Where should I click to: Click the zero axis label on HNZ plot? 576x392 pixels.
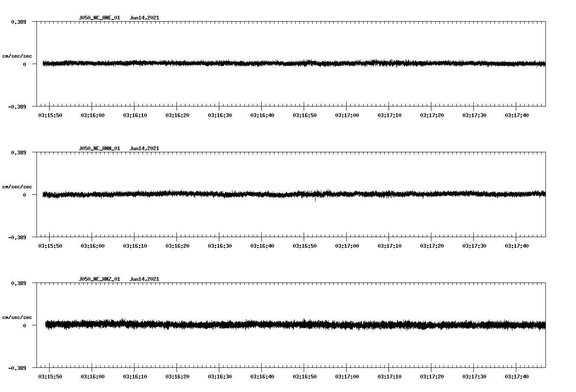[25, 325]
